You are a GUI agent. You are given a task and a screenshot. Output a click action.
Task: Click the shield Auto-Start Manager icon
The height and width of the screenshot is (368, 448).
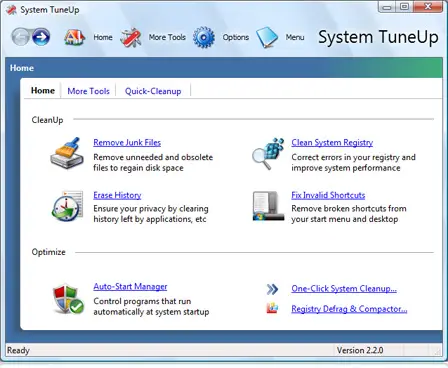click(68, 298)
